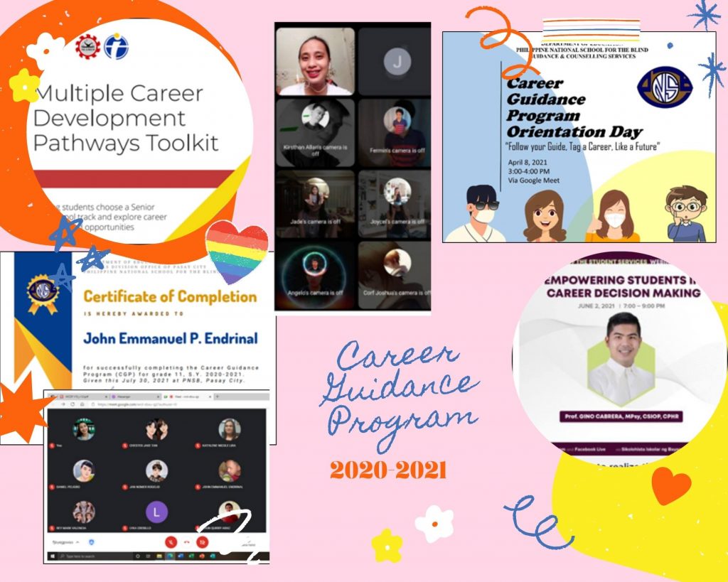Toggle the red microphone mute button in desktop Meet
Screen dimensions: 728x582
coord(171,542)
